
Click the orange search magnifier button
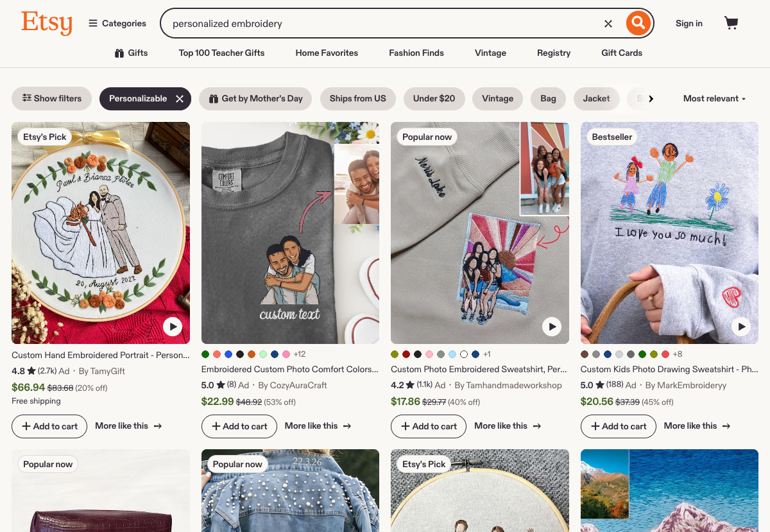[637, 24]
